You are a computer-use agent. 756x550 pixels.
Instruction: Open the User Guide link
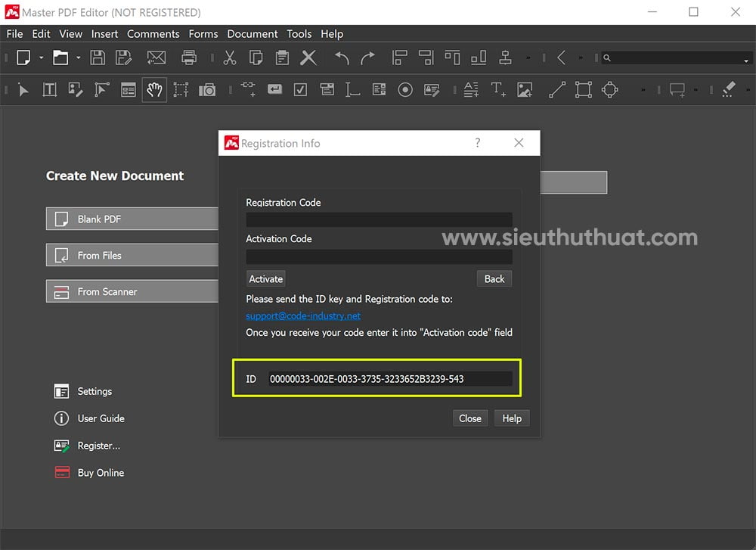click(x=89, y=418)
